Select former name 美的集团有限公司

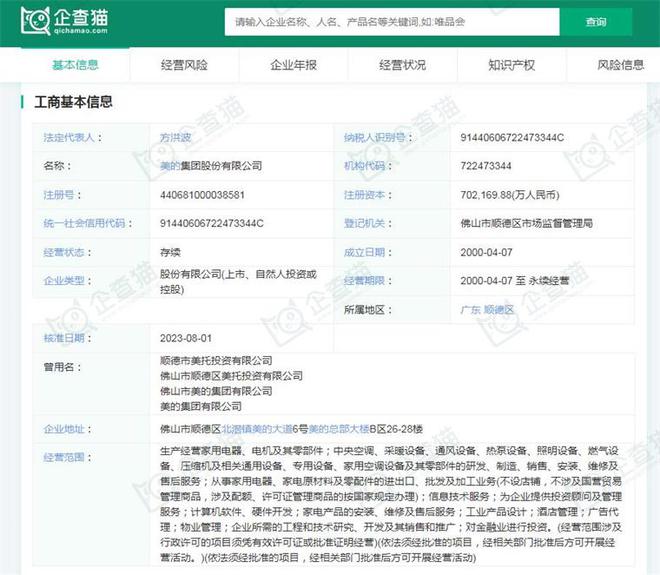201,407
